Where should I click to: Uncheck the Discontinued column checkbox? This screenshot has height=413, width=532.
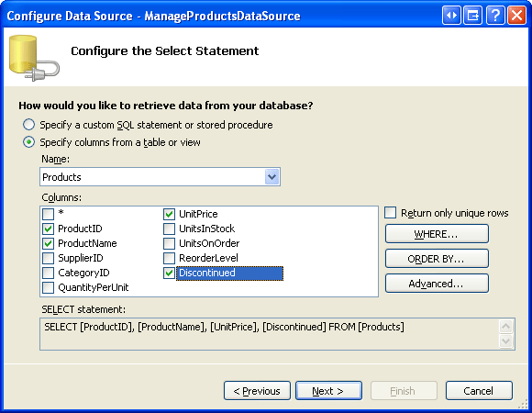[169, 273]
